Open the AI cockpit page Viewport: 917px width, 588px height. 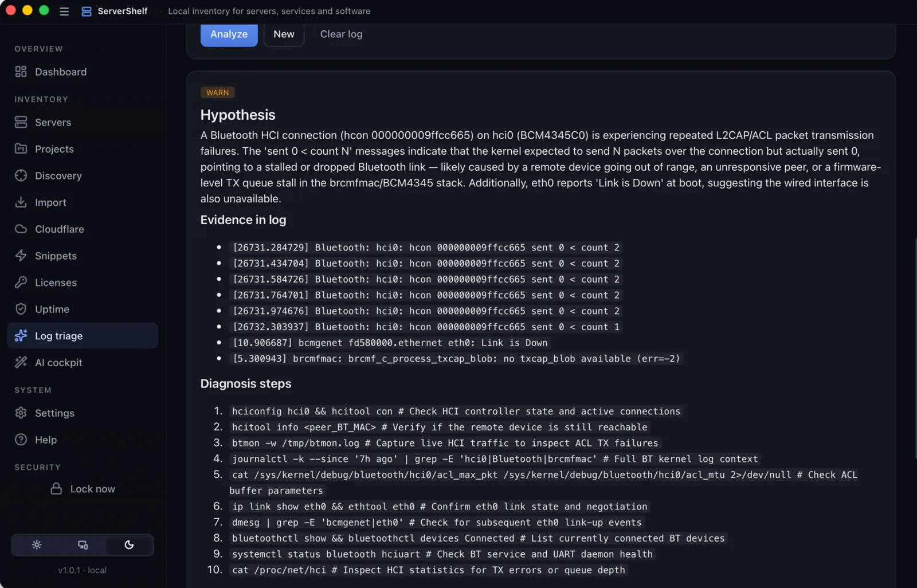pyautogui.click(x=83, y=363)
